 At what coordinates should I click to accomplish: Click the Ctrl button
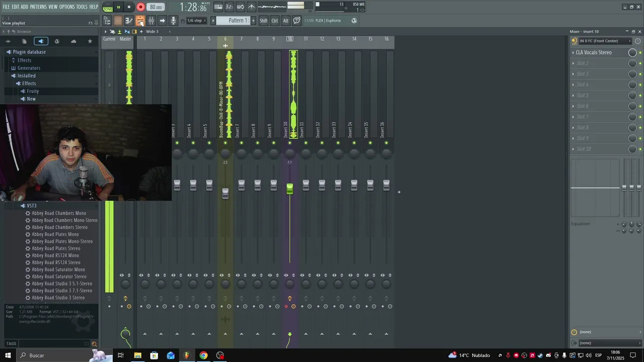pos(275,21)
